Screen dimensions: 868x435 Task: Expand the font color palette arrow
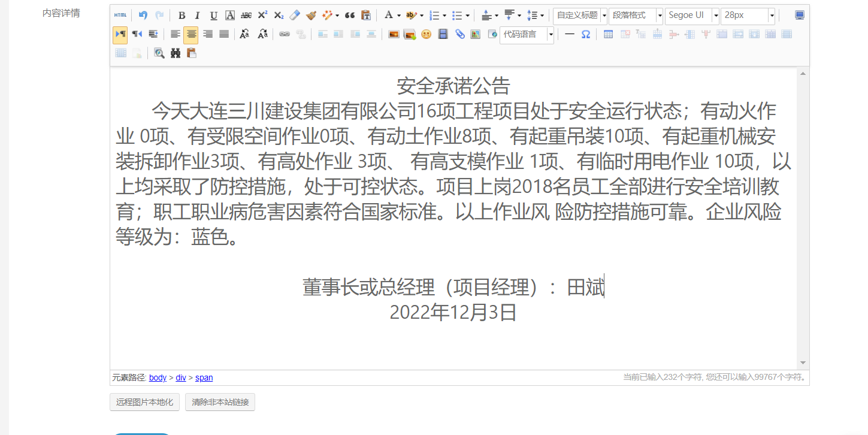tap(399, 16)
